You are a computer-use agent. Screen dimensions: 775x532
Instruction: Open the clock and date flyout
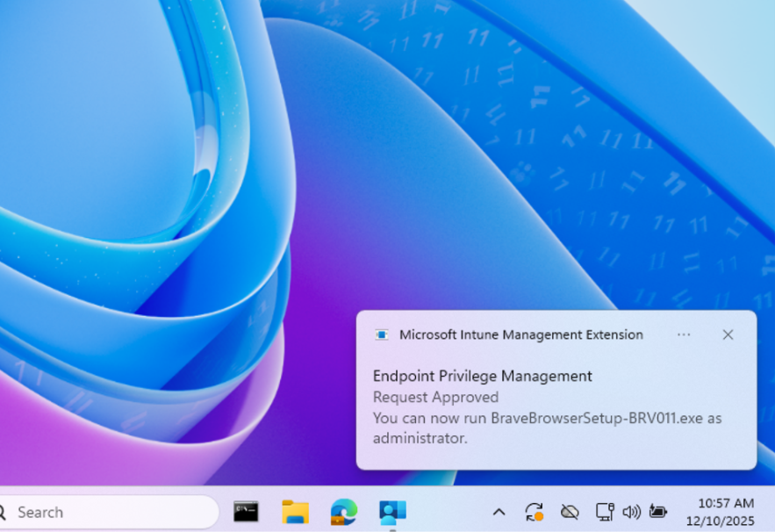[x=725, y=512]
